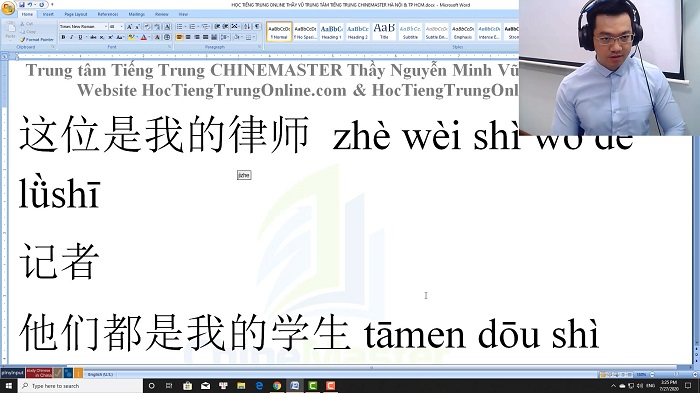Expand the Paragraph dialog launcher

pyautogui.click(x=260, y=46)
